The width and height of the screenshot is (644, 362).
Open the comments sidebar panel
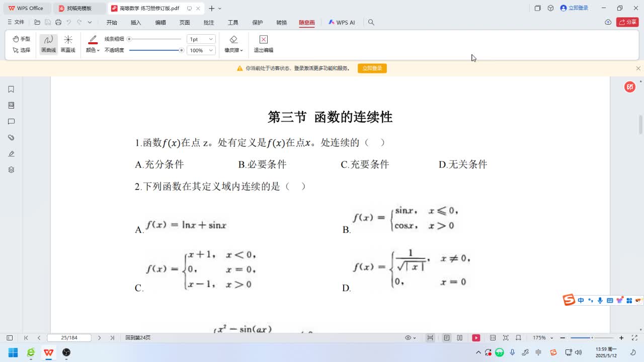(x=11, y=121)
